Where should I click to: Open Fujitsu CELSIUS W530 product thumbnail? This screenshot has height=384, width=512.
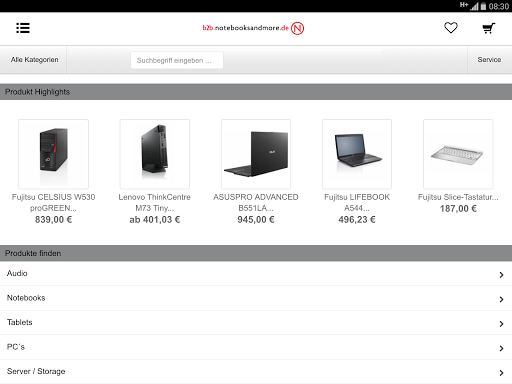pyautogui.click(x=54, y=154)
